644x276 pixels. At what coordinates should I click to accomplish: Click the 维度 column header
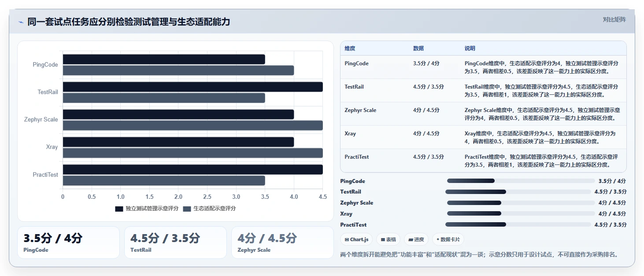pyautogui.click(x=350, y=48)
